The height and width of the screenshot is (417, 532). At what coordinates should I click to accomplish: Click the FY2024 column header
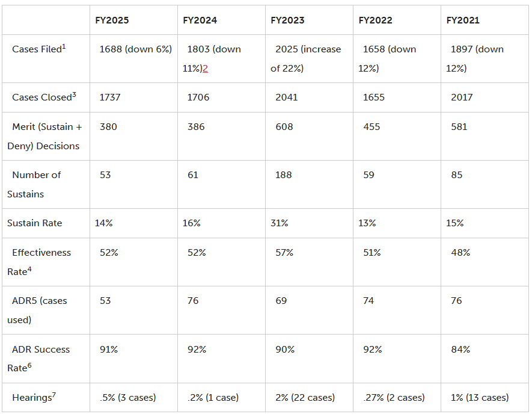(x=200, y=20)
